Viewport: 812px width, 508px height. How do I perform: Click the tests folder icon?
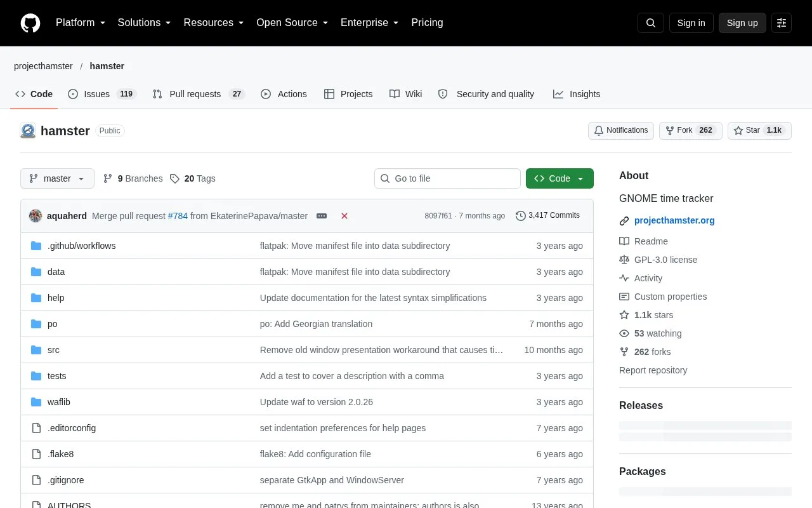[x=36, y=376]
